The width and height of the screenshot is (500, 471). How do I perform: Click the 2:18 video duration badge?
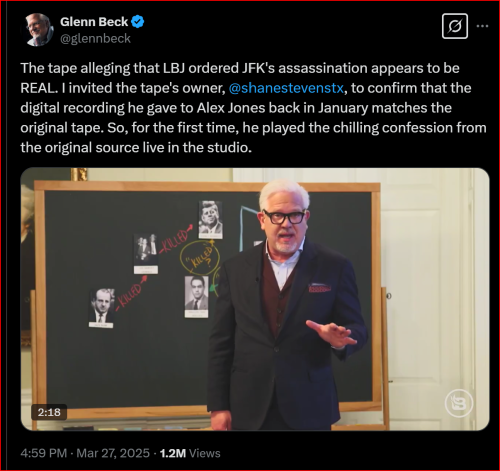pos(49,412)
